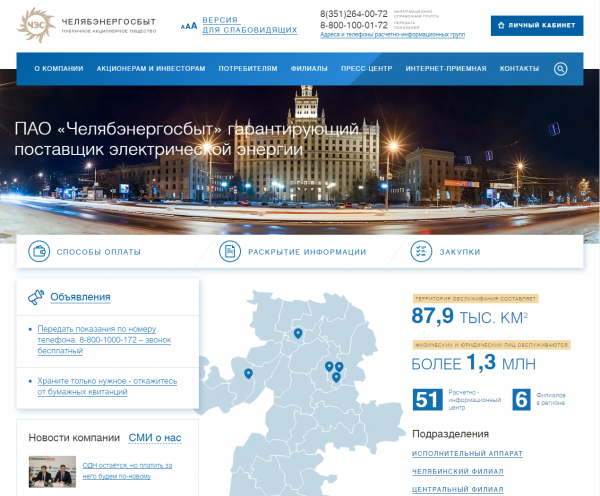Open Версия для слабовидящих link

pos(249,25)
